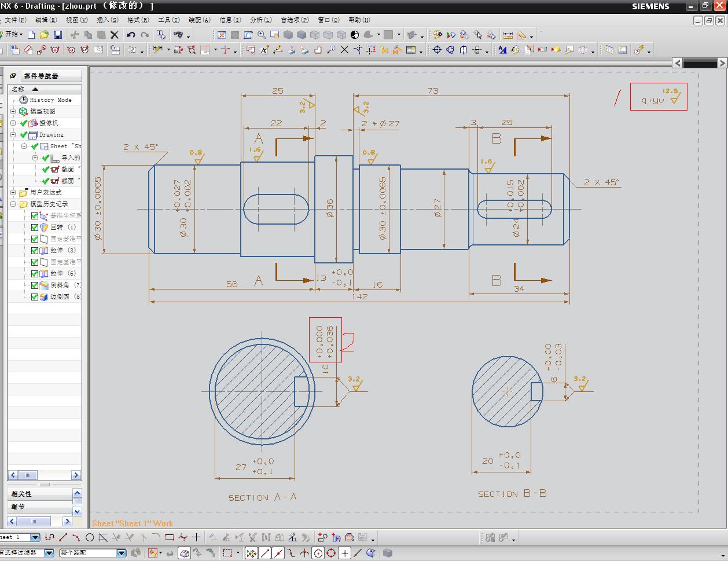This screenshot has height=561, width=728.
Task: Open the 编辑(E) menu
Action: 46,20
